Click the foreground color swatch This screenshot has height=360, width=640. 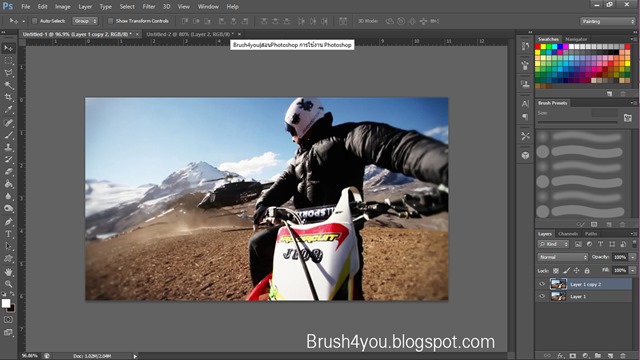tap(6, 303)
